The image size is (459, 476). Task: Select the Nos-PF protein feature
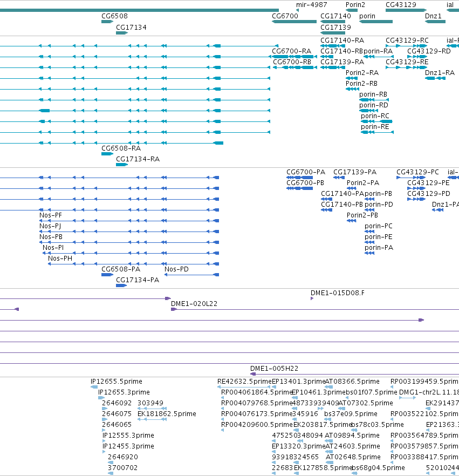point(129,221)
